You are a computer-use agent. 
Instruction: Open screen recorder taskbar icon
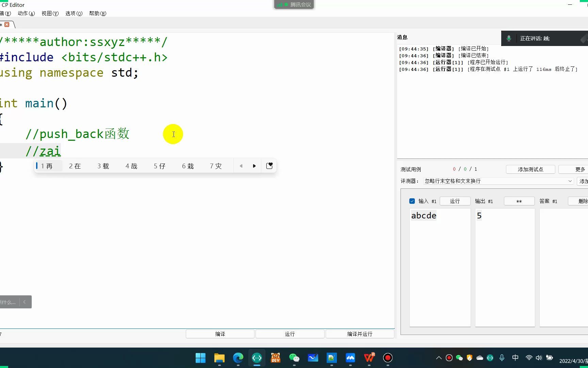(x=388, y=358)
